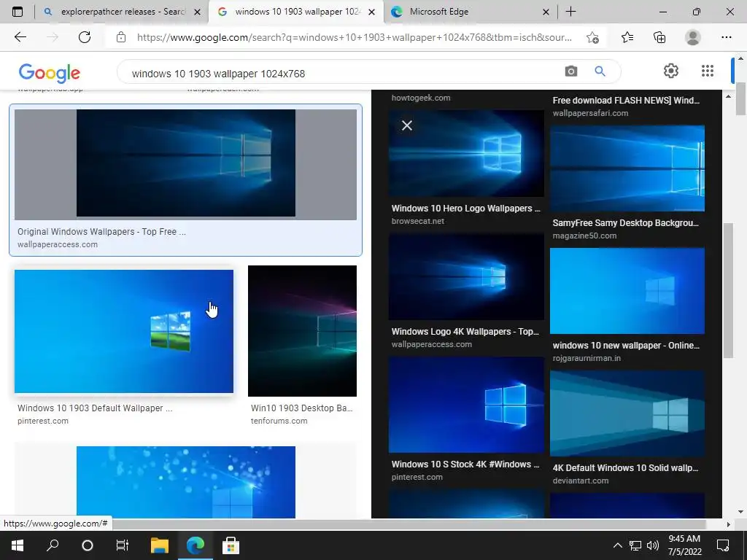
Task: Open Cortana from the taskbar
Action: pos(88,545)
